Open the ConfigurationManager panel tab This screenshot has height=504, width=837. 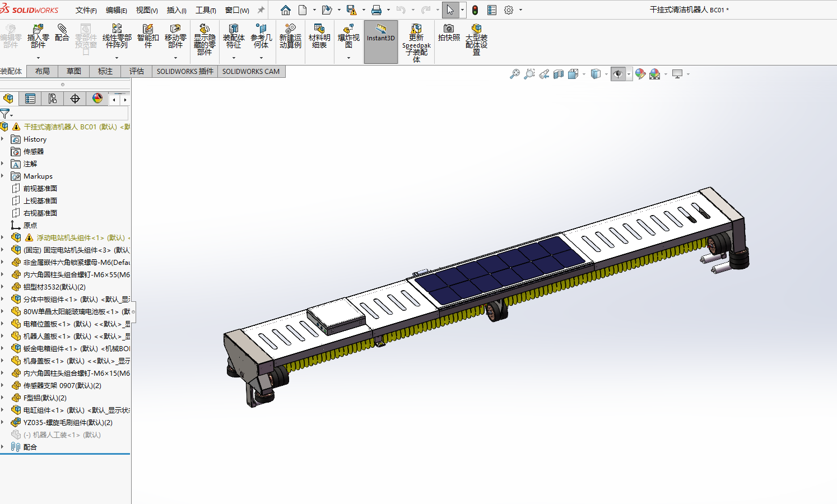[52, 99]
